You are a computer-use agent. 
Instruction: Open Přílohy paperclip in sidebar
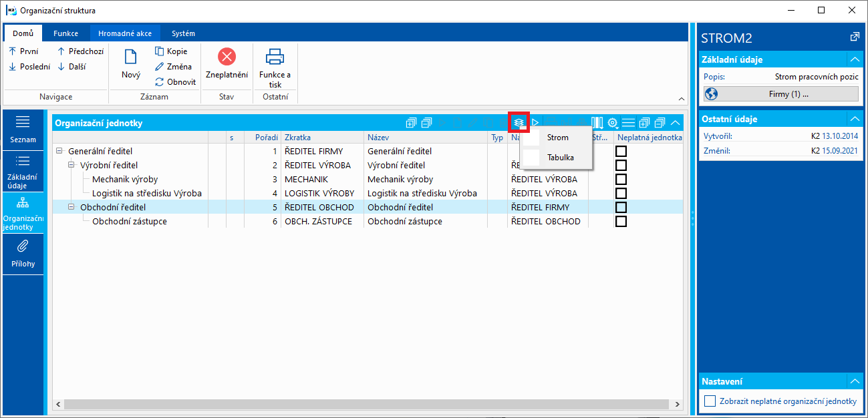pyautogui.click(x=23, y=254)
